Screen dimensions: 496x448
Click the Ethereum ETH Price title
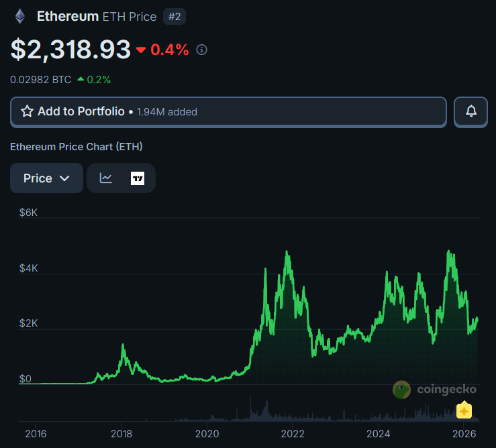[97, 17]
